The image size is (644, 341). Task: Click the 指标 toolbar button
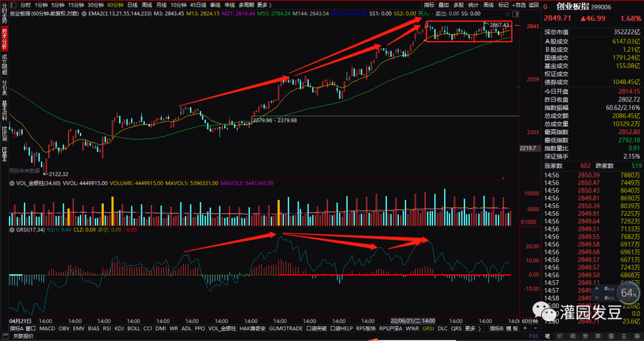point(429,5)
